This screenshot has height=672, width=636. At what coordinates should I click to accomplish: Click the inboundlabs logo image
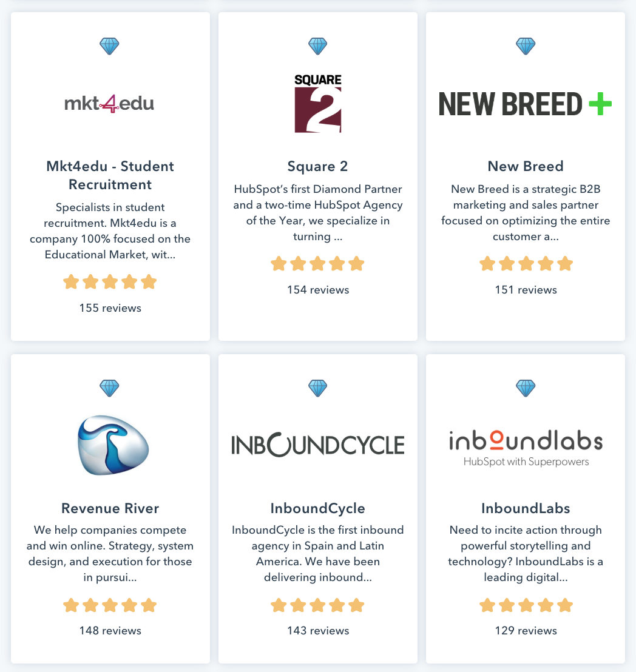(x=526, y=448)
